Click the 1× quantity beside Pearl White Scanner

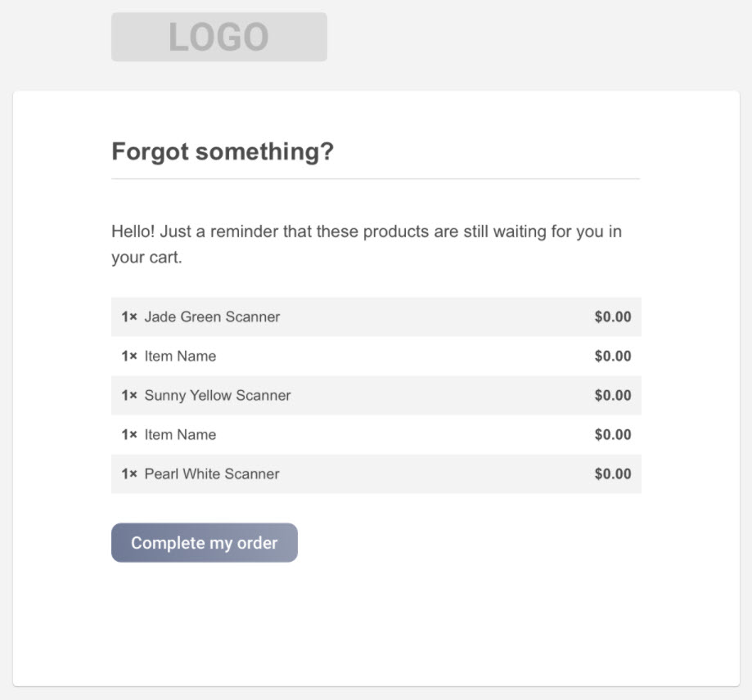129,473
